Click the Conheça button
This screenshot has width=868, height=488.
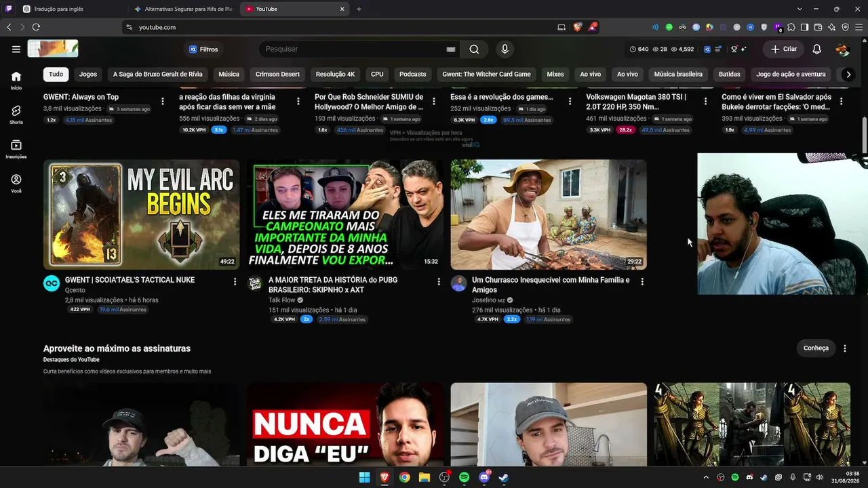pyautogui.click(x=816, y=348)
